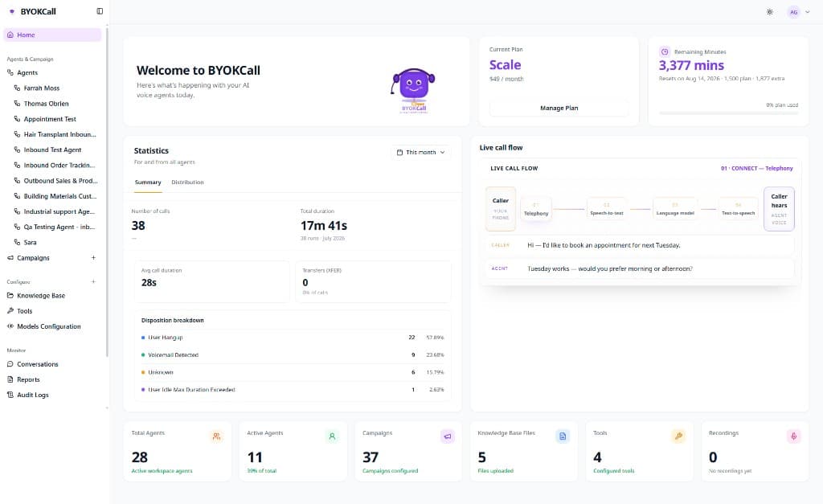Click the blue User Hangup color dot
The height and width of the screenshot is (504, 823).
[x=143, y=338]
